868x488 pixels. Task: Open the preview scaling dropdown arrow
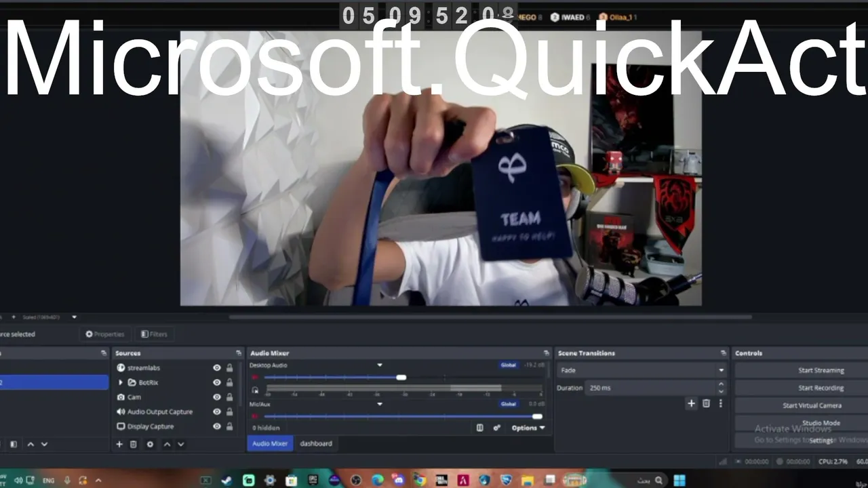tap(75, 317)
